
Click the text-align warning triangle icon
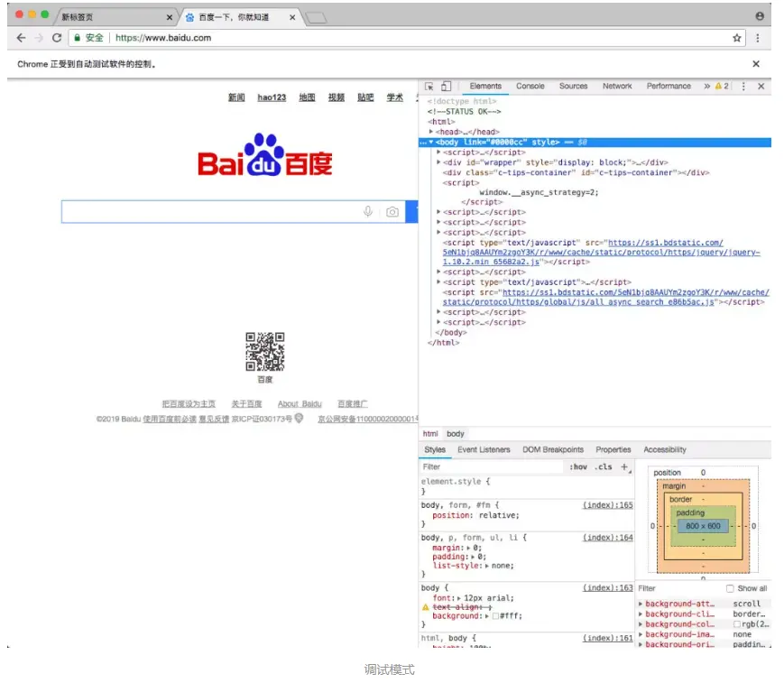click(426, 607)
